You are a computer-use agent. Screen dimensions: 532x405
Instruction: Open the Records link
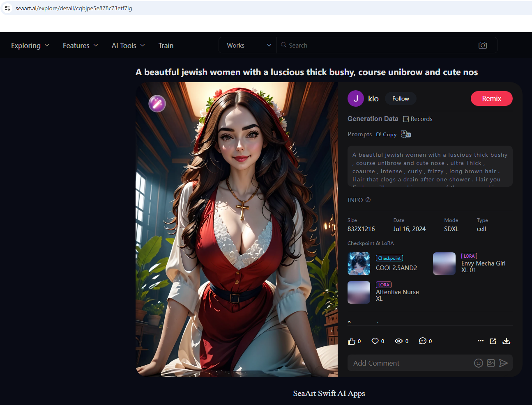coord(418,119)
